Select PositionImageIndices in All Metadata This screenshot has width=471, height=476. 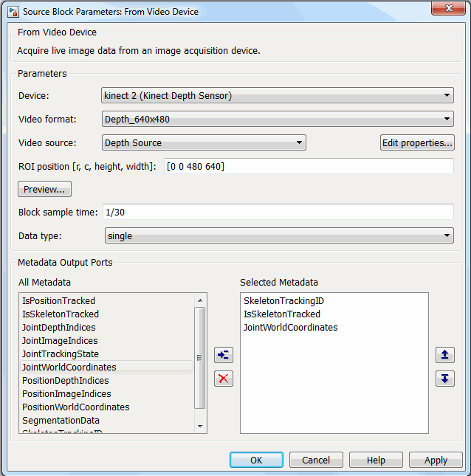click(x=106, y=394)
